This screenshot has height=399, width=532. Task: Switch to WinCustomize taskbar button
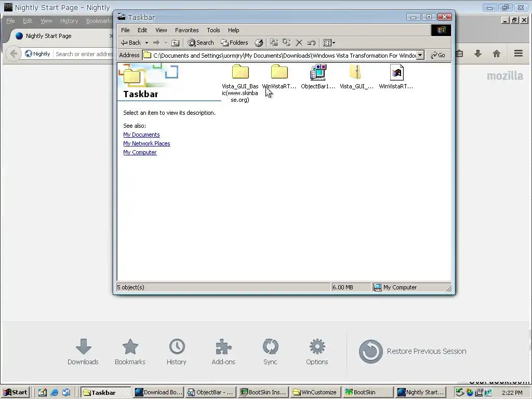click(x=316, y=393)
